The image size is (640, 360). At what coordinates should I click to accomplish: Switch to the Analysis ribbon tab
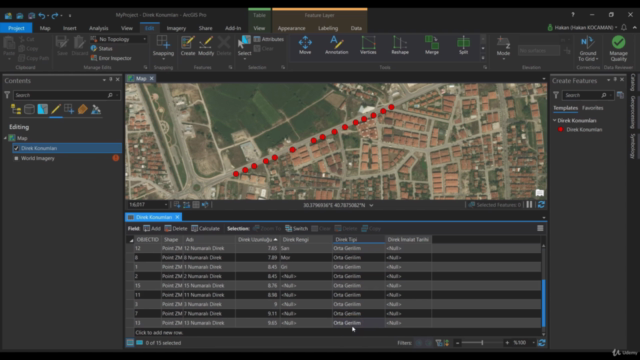pos(98,28)
